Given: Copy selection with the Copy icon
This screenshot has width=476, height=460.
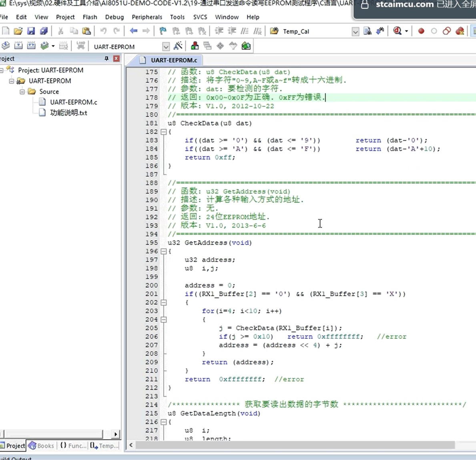Looking at the screenshot, I should click(x=74, y=31).
